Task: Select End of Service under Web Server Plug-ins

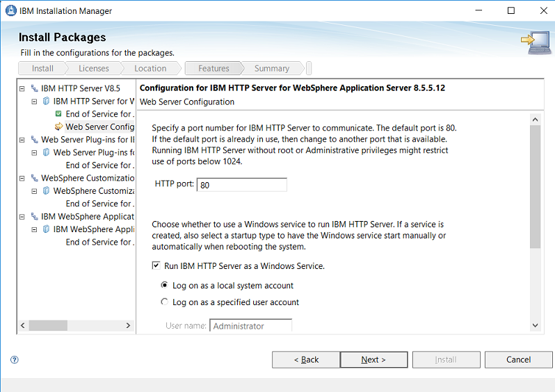Action: 100,165
